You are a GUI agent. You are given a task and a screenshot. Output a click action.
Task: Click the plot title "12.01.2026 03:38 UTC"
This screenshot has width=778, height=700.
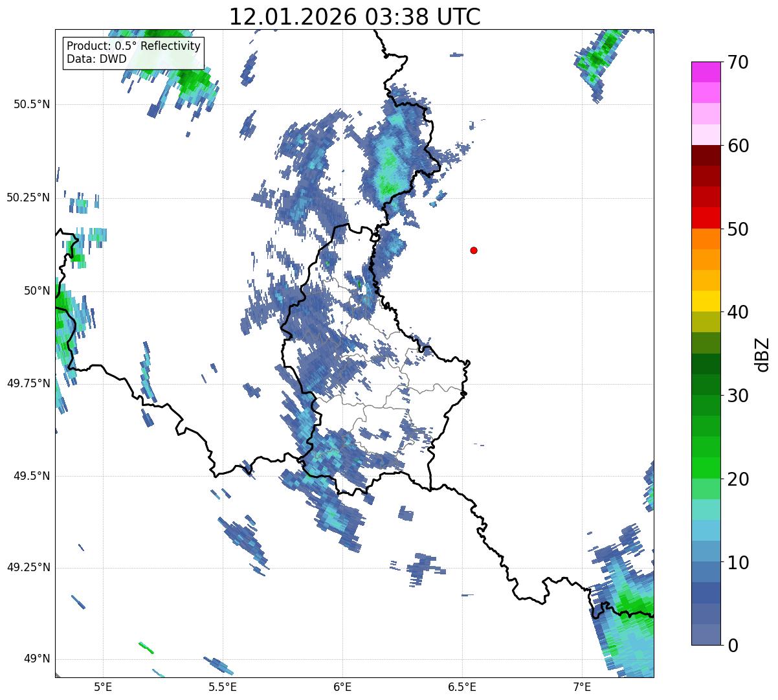[355, 17]
